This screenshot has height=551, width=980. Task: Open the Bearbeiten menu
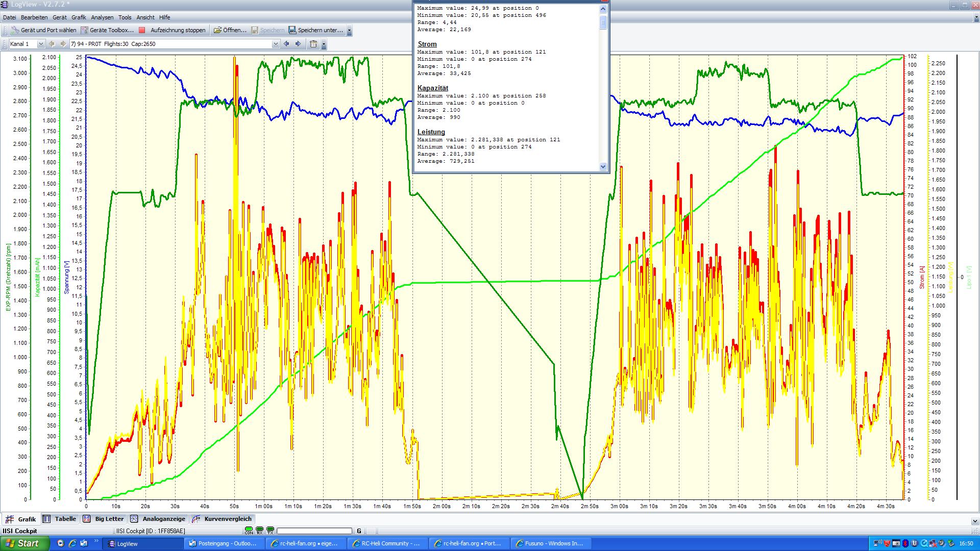(34, 17)
